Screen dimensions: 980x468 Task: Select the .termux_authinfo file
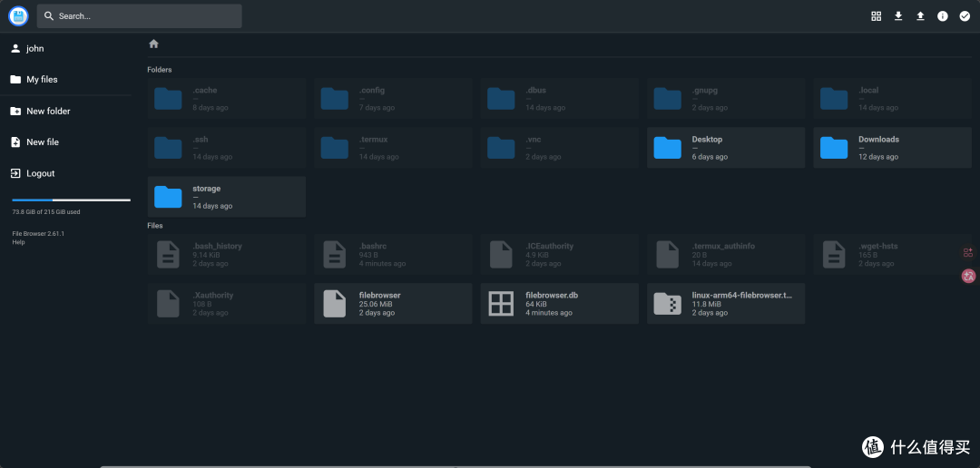[726, 254]
